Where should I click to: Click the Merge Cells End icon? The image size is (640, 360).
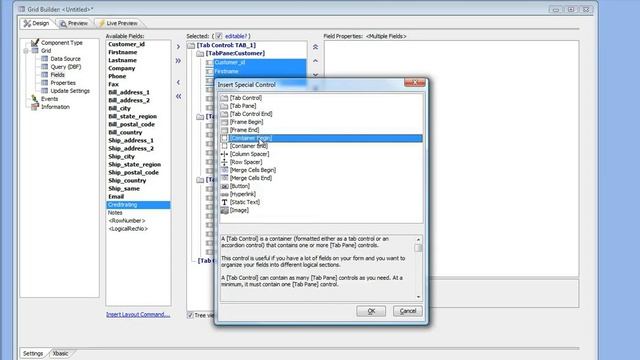pyautogui.click(x=224, y=178)
